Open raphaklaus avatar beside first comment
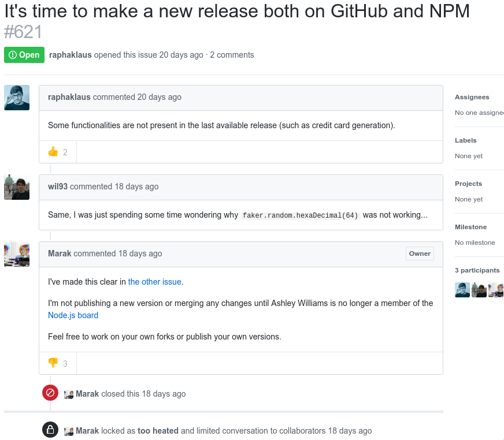504x440 pixels. pyautogui.click(x=17, y=98)
